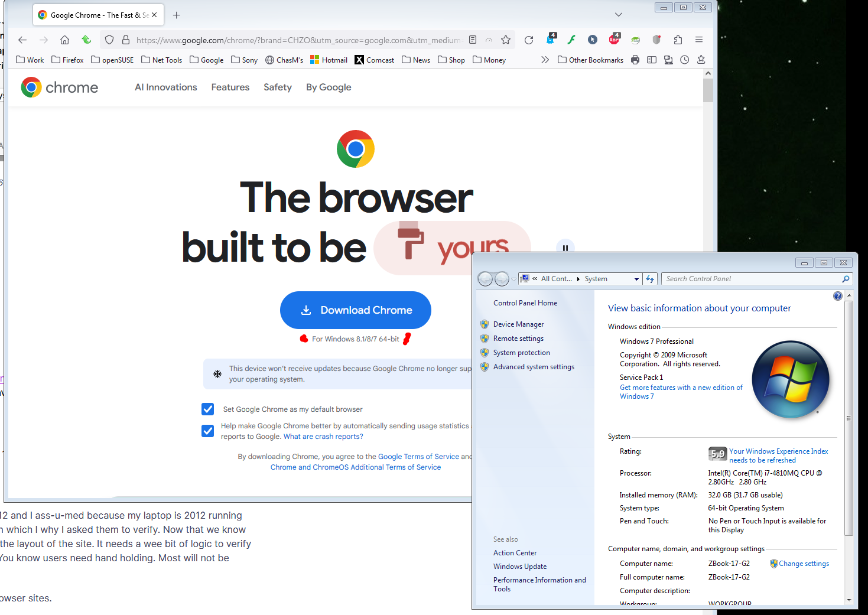The image size is (868, 615).
Task: Open the Comcast bookmark
Action: click(375, 60)
